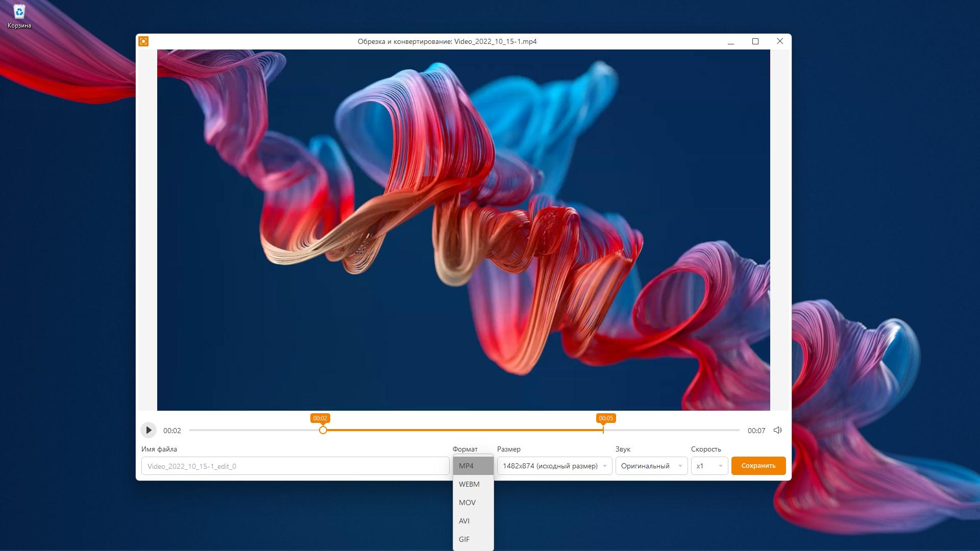Image resolution: width=980 pixels, height=551 pixels.
Task: Click the Размер label
Action: click(509, 449)
